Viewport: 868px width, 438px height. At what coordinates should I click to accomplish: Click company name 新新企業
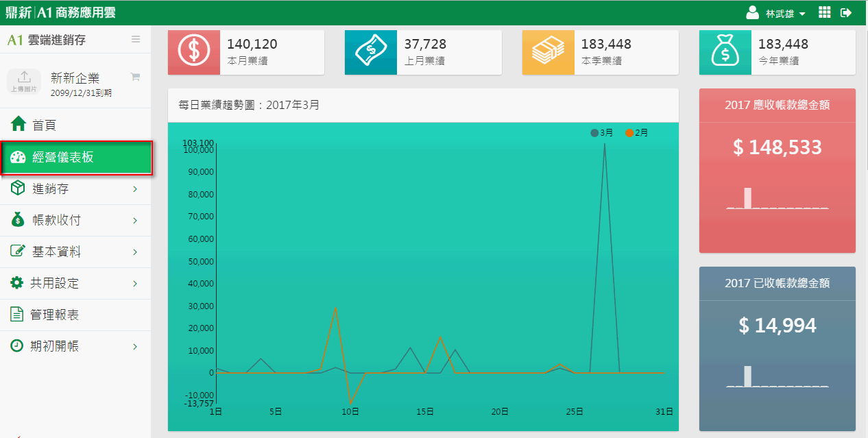coord(75,78)
